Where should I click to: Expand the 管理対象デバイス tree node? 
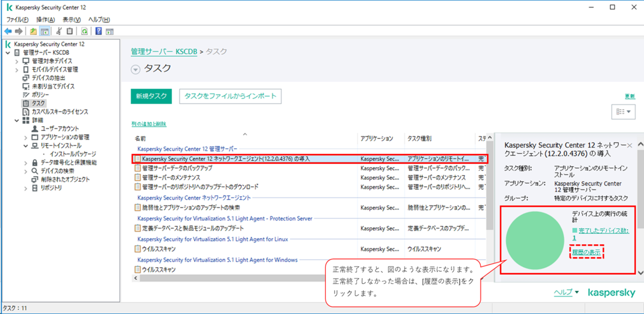coord(17,61)
